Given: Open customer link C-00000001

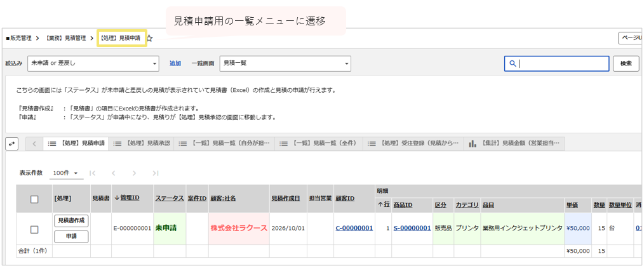Looking at the screenshot, I should point(354,229).
